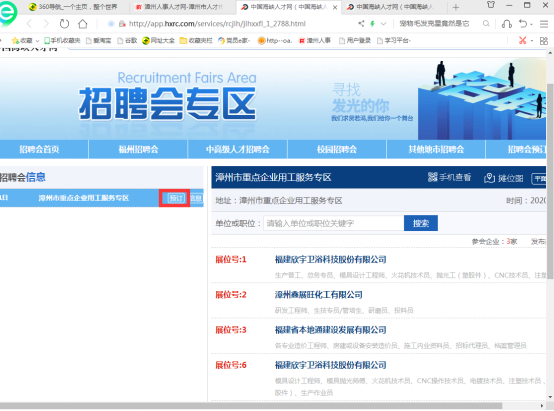
Task: Open the 学习平台 bookmark
Action: pyautogui.click(x=394, y=41)
